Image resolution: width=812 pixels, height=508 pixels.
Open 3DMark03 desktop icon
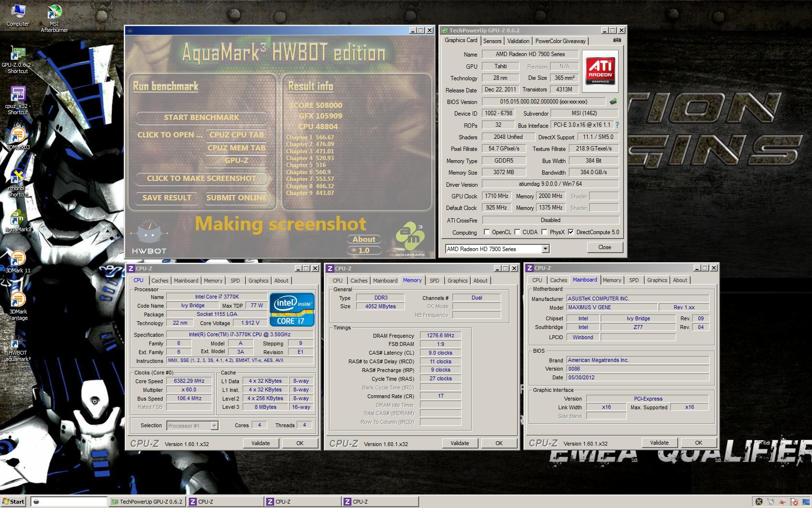coord(17,139)
